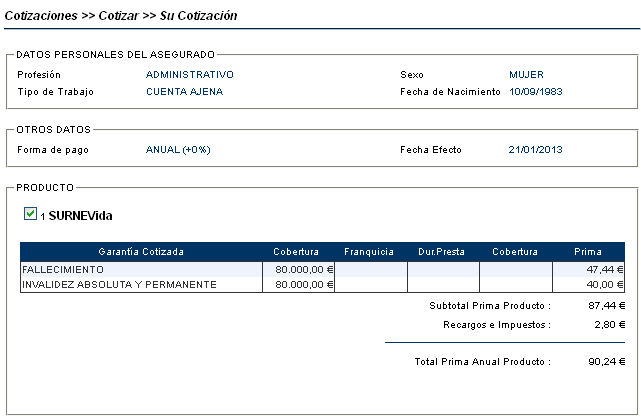Click the Franquicia column header
641x420 pixels.
369,252
